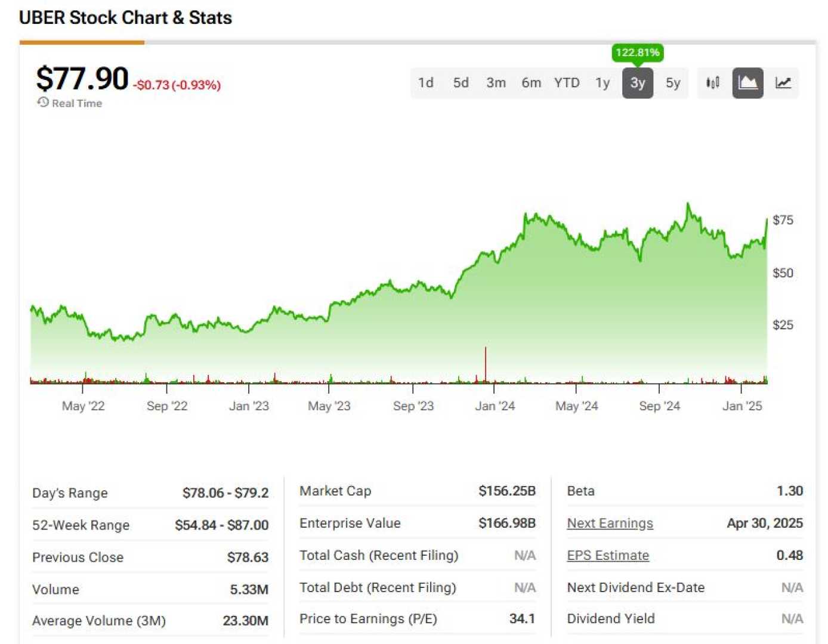This screenshot has width=828, height=644.
Task: Select the area chart view icon
Action: [x=747, y=83]
